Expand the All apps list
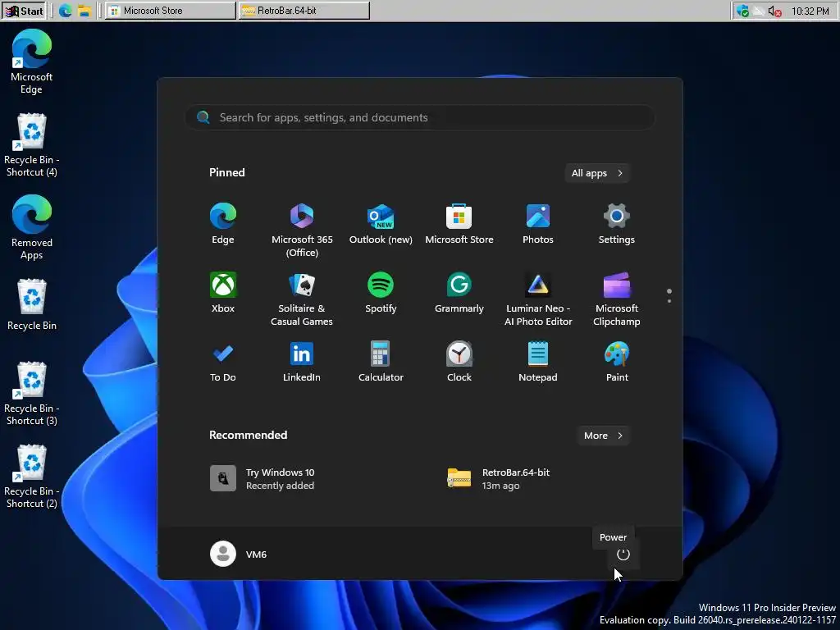The height and width of the screenshot is (630, 840). pos(597,173)
